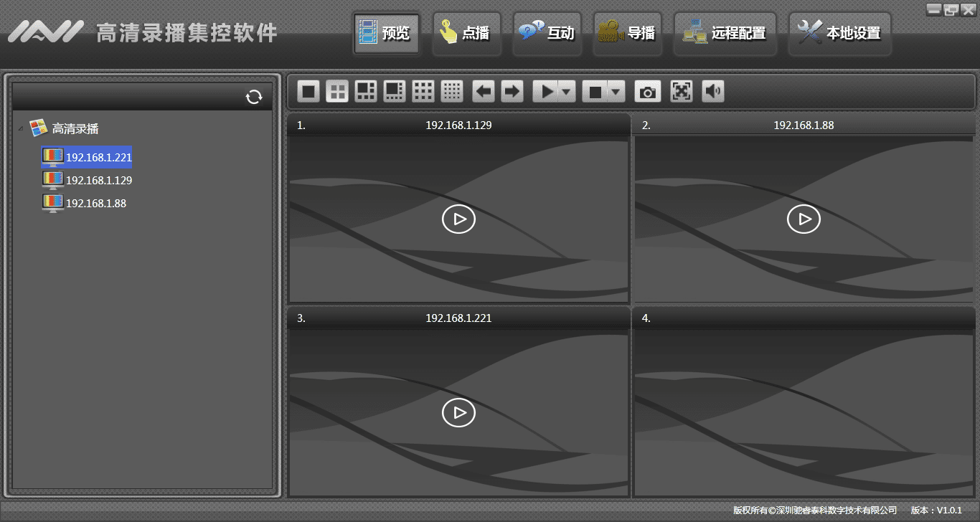Play video in window 1 (192.168.1.129)
The width and height of the screenshot is (980, 522).
(x=458, y=219)
